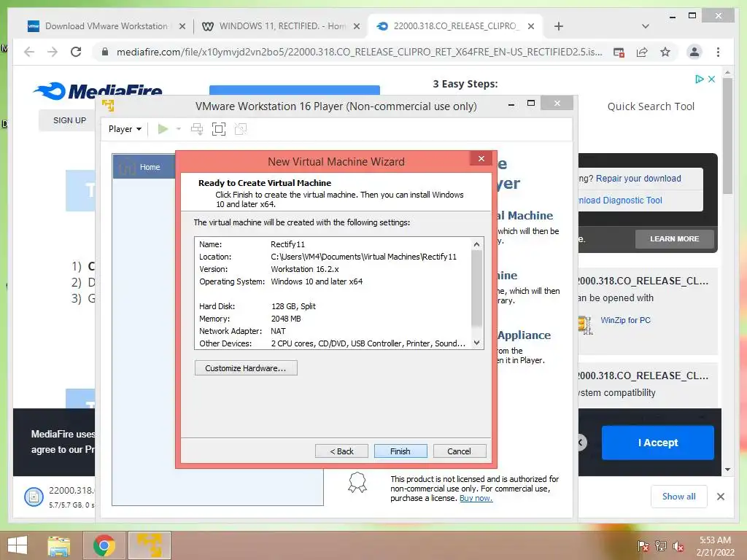This screenshot has width=747, height=560.
Task: Open downloaded 22000.318 ISO file item
Action: click(x=59, y=497)
